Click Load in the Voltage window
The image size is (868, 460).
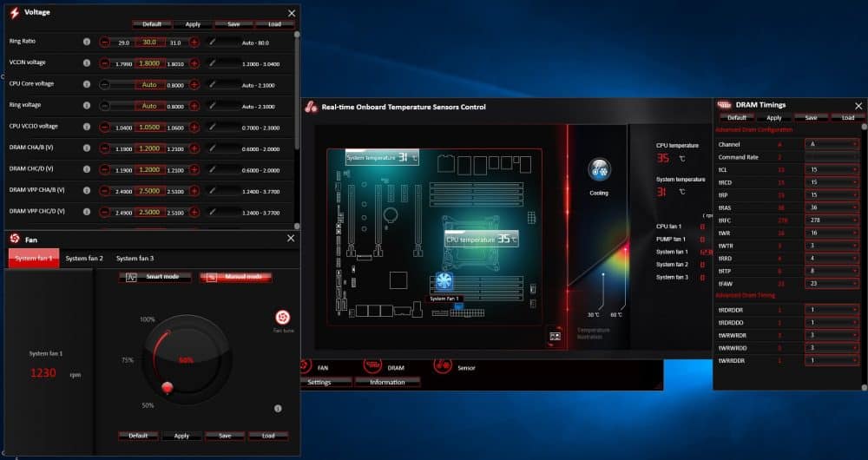(275, 24)
